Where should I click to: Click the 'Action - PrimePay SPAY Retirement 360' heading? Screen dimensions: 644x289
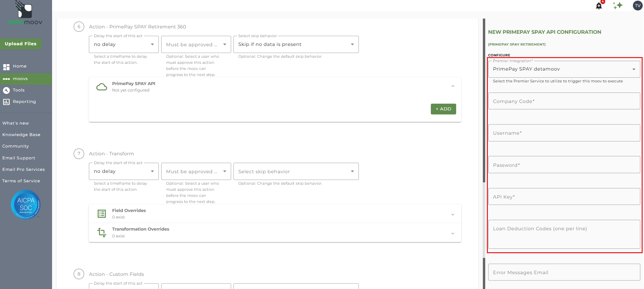[x=138, y=27]
